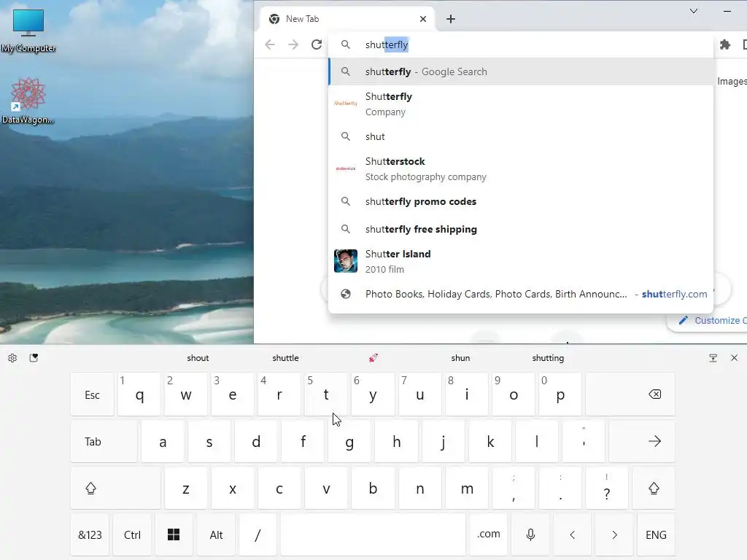Choose 'shutterfly - Google Search' suggestion
The height and width of the screenshot is (560, 747).
[x=521, y=72]
